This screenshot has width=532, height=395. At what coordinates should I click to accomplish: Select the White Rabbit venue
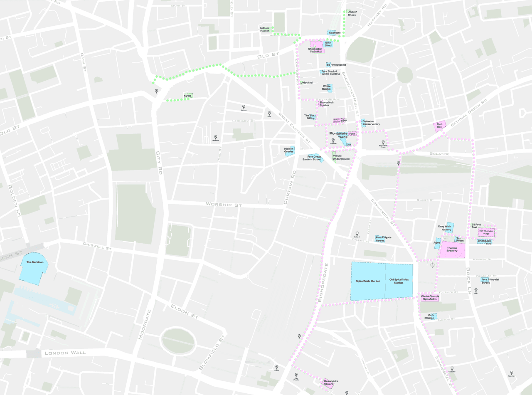tap(327, 88)
